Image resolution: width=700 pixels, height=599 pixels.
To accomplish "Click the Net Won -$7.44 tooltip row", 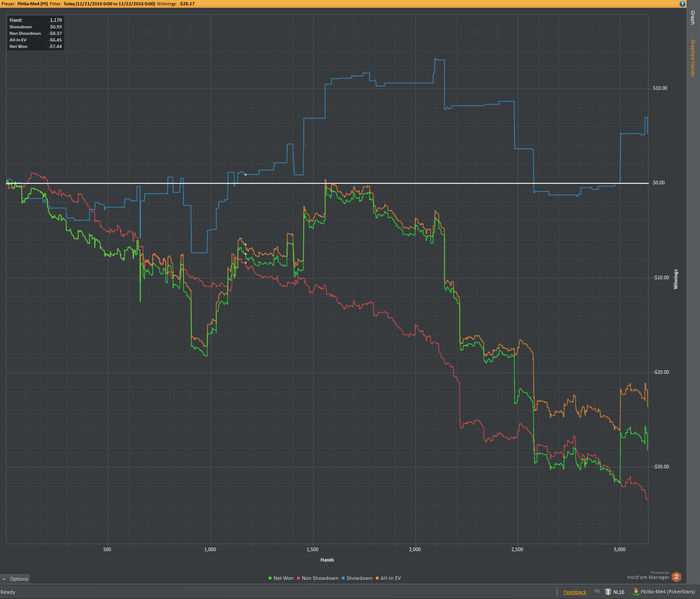I will (x=35, y=46).
